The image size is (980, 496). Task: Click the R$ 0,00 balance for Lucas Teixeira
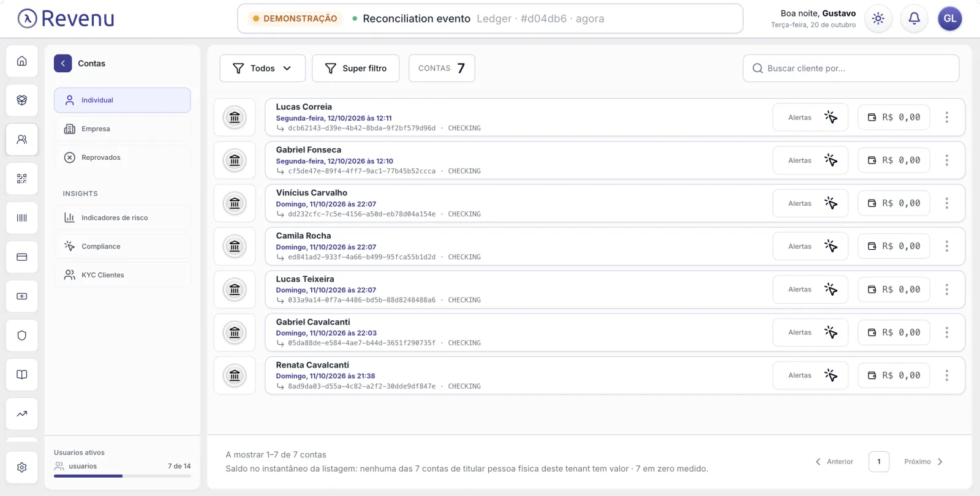(x=894, y=290)
